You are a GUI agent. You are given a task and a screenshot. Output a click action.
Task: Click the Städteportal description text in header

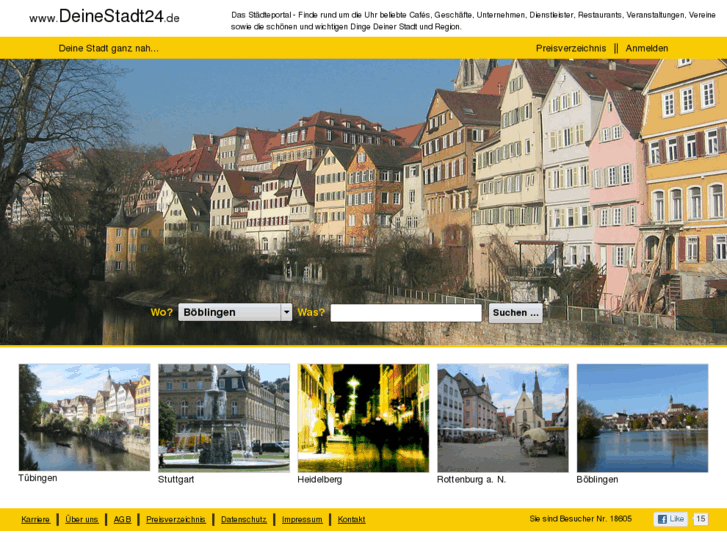tap(473, 21)
